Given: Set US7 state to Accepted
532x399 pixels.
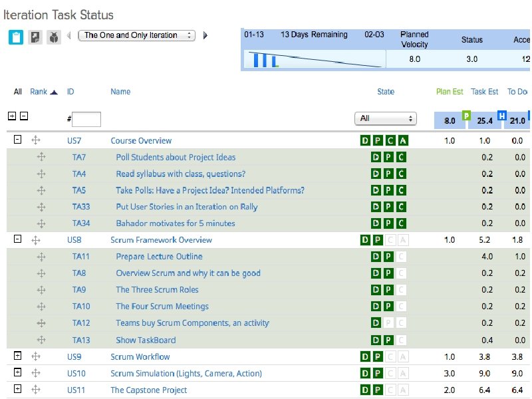Looking at the screenshot, I should tap(404, 140).
